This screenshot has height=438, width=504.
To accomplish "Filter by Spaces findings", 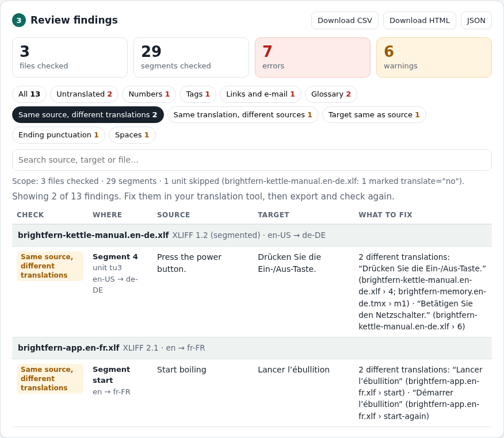I will (132, 135).
